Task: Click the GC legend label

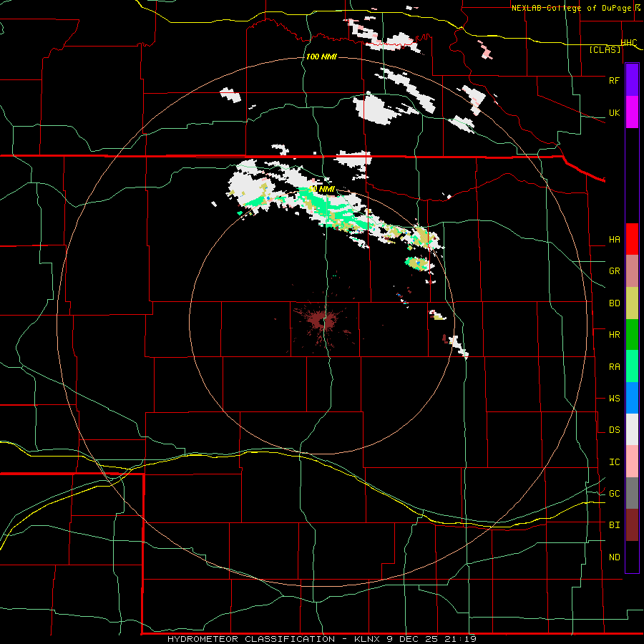Action: [614, 494]
